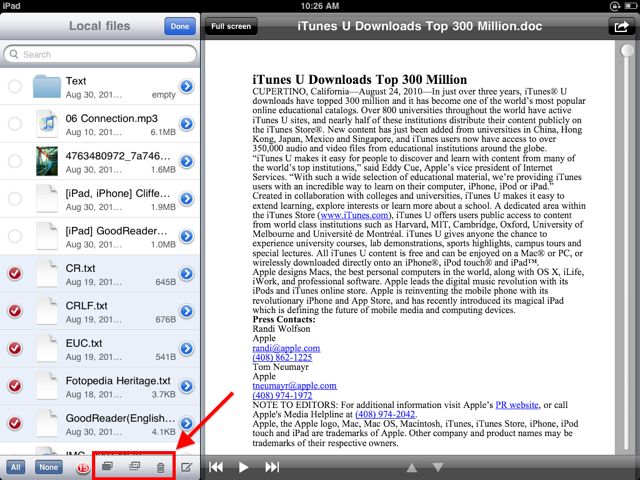
Task: Open details arrow for 06 Connection.mp3
Action: [187, 124]
